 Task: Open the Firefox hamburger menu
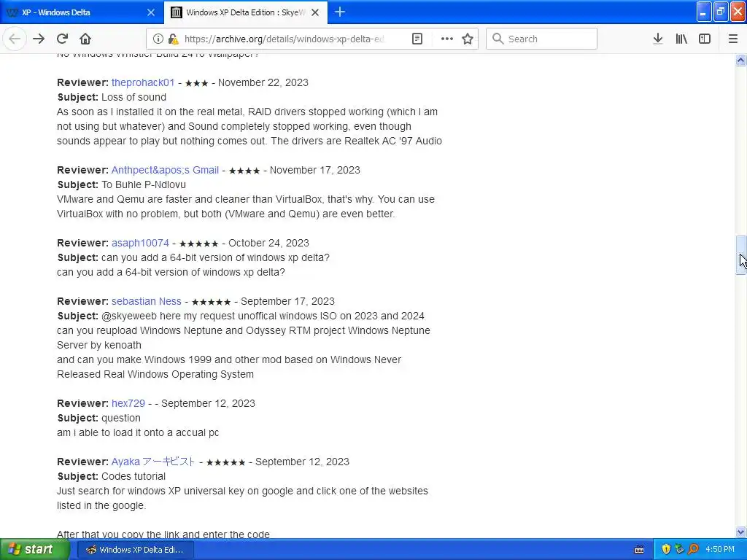[x=732, y=39]
